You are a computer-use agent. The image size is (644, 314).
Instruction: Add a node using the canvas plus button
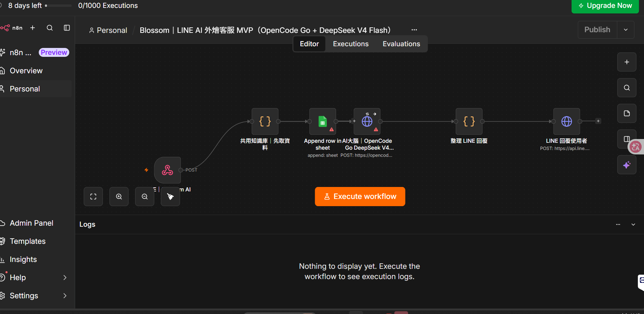[x=627, y=62]
